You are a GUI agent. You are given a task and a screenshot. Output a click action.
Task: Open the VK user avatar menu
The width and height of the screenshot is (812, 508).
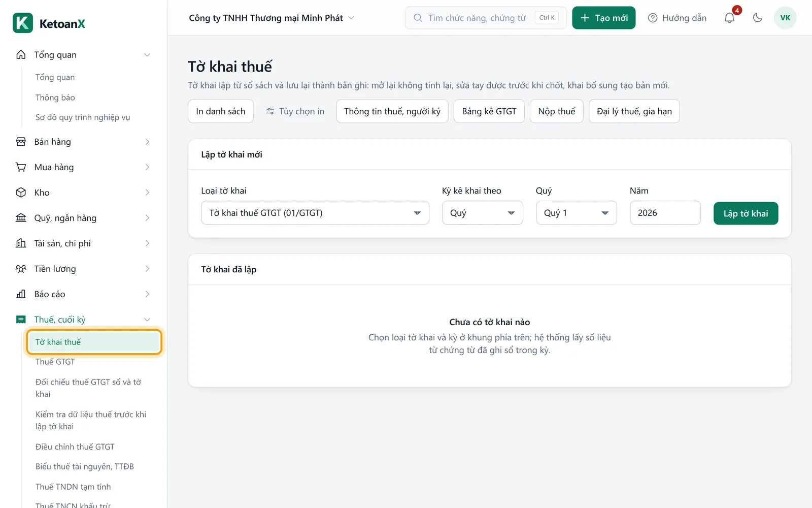(785, 18)
